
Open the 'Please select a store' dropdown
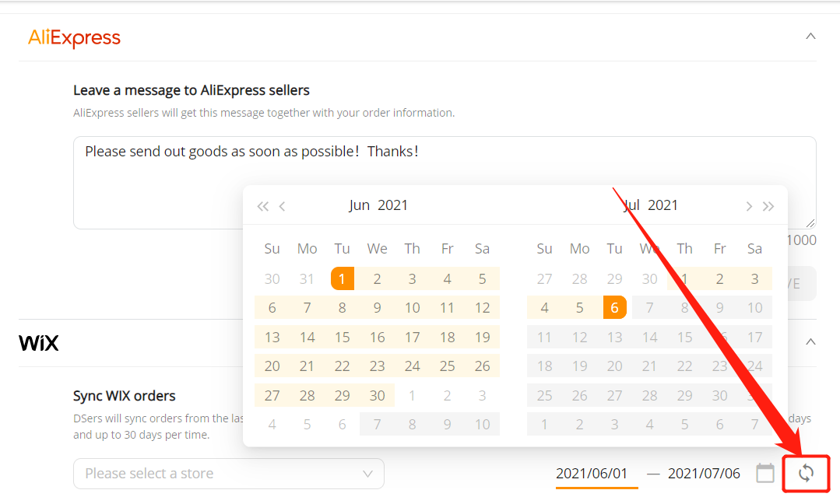tap(229, 474)
